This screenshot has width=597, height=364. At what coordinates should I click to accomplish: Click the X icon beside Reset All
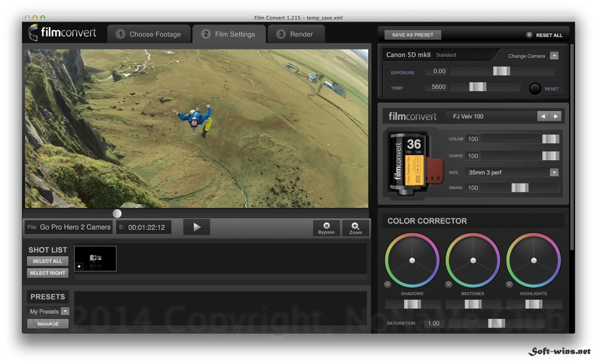tap(529, 35)
